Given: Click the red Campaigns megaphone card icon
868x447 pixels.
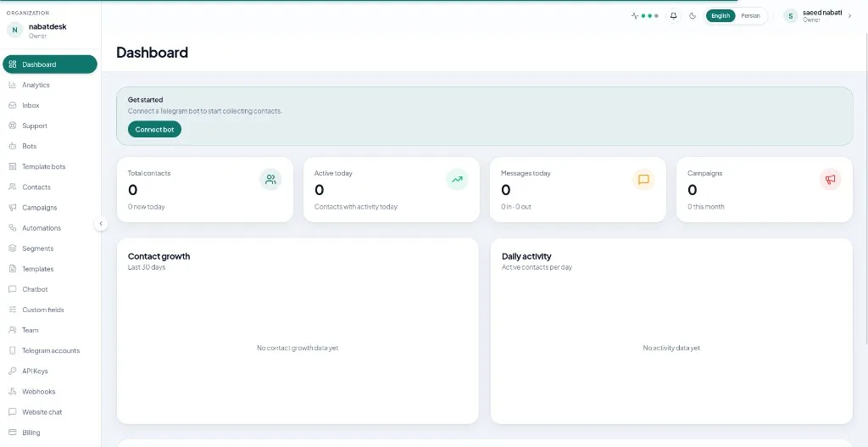Looking at the screenshot, I should pos(831,180).
